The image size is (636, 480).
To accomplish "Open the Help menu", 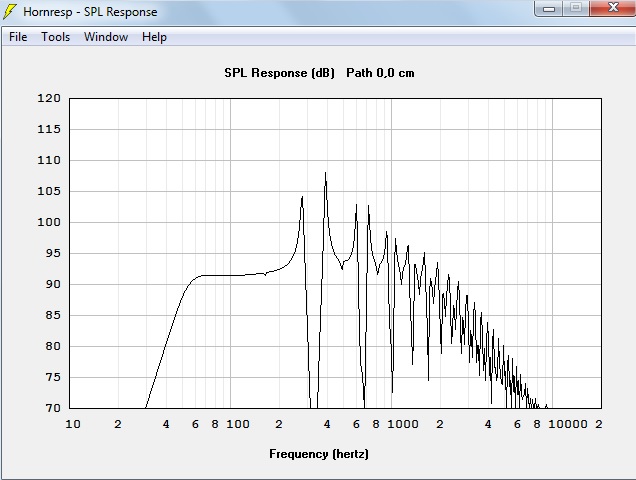I will click(154, 37).
